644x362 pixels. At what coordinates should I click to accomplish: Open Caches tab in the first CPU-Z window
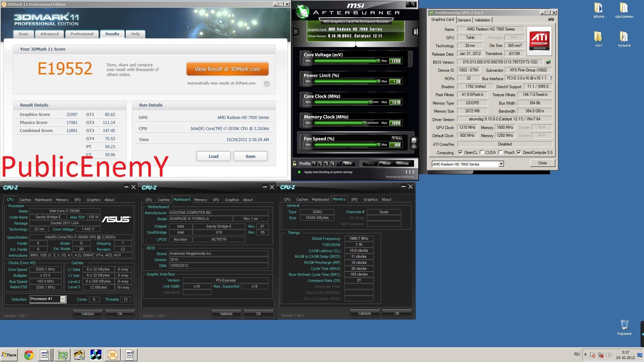tap(25, 200)
